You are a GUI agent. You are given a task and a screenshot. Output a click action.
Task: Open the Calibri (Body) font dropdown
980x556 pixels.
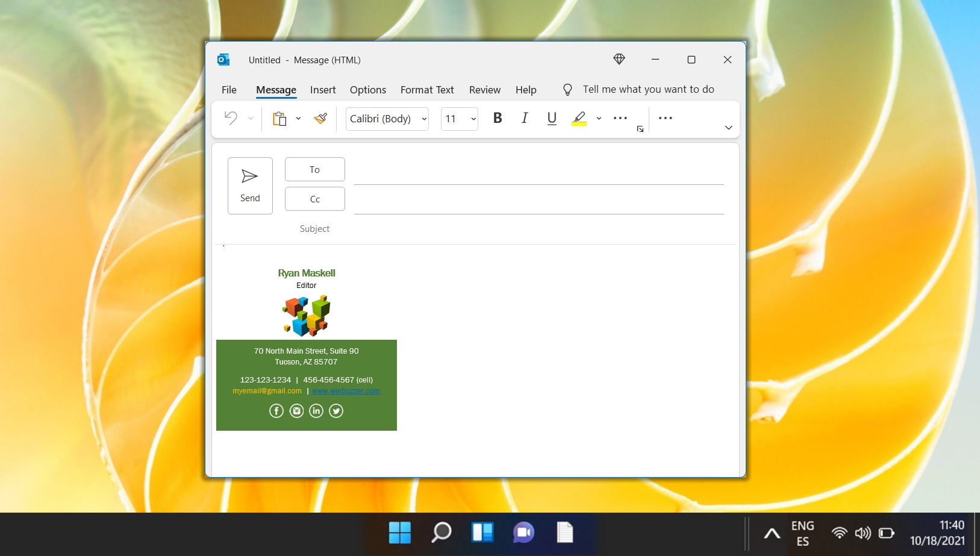point(424,119)
